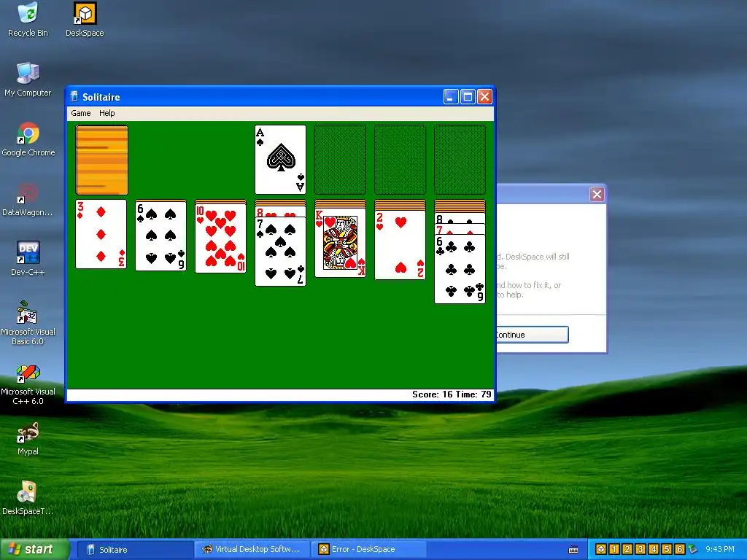Open the DataWagon desktop shortcut

(28, 199)
